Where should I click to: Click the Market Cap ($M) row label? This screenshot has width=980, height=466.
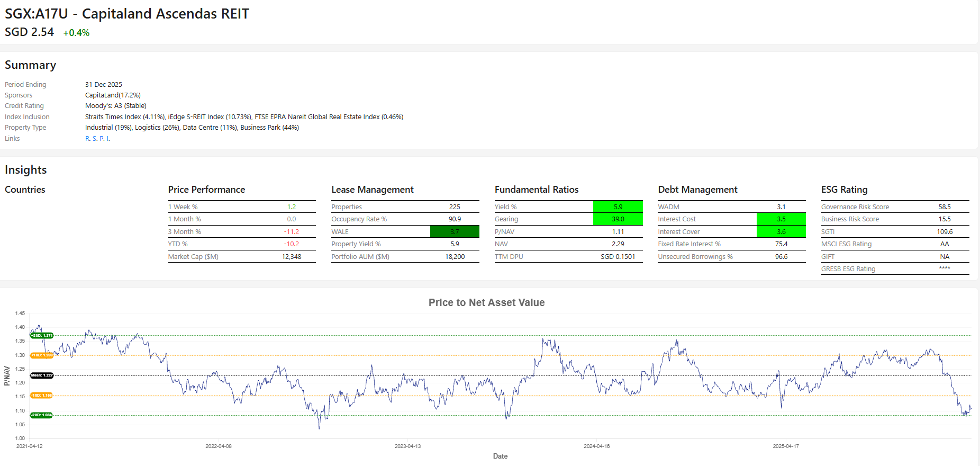193,257
